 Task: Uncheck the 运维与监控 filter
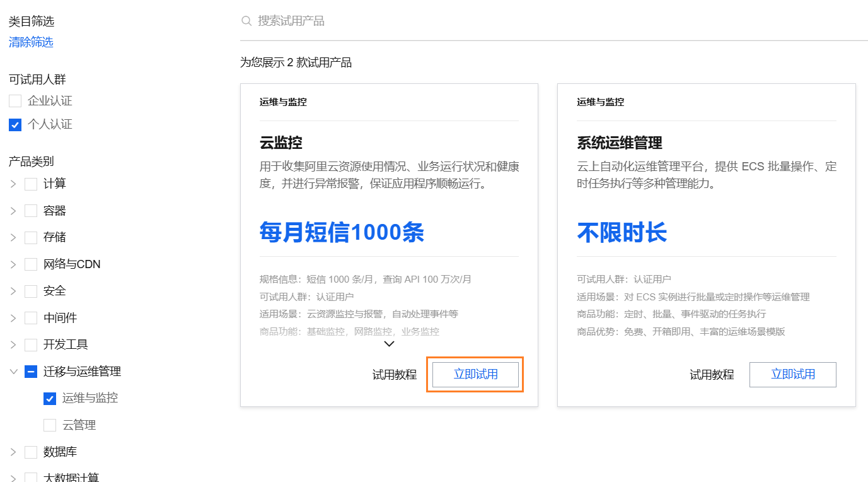point(49,398)
